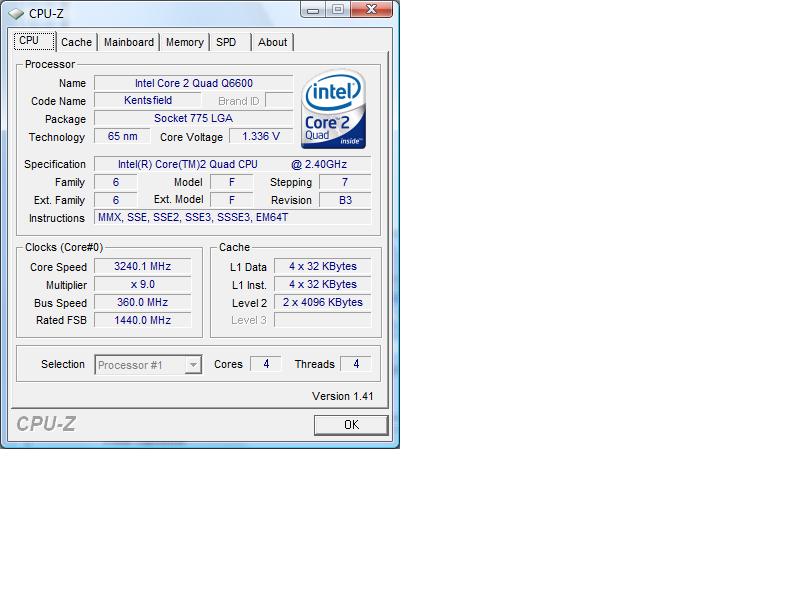
Task: Open the Processor #1 selection dropdown
Action: (148, 365)
